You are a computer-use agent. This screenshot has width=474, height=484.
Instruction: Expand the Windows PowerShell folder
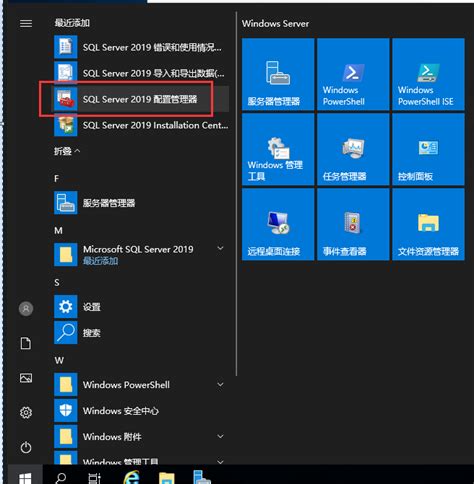click(x=141, y=385)
